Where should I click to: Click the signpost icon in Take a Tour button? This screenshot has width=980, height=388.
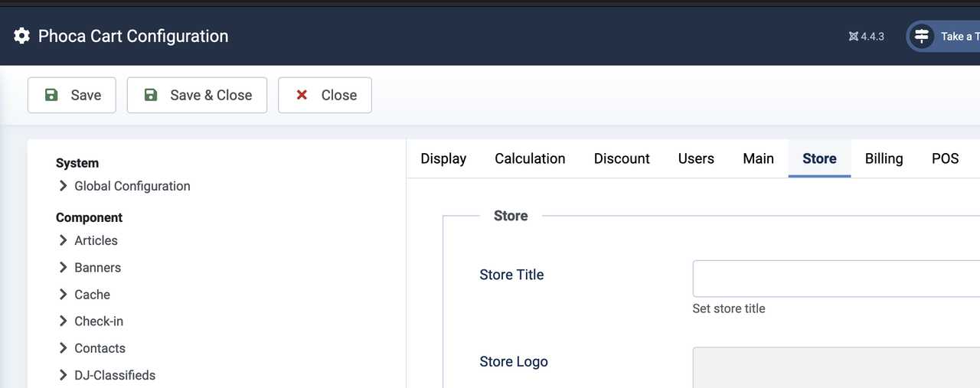[x=922, y=36]
